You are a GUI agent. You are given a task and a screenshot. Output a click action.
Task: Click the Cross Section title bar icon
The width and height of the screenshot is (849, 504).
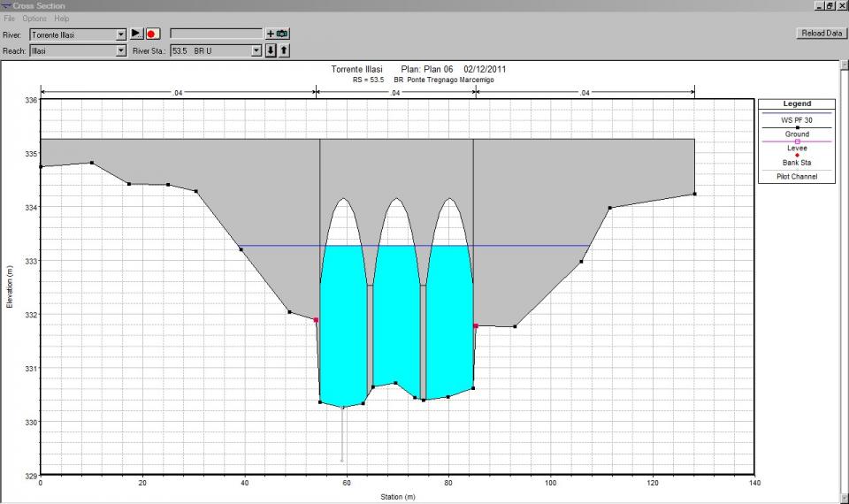click(x=6, y=5)
